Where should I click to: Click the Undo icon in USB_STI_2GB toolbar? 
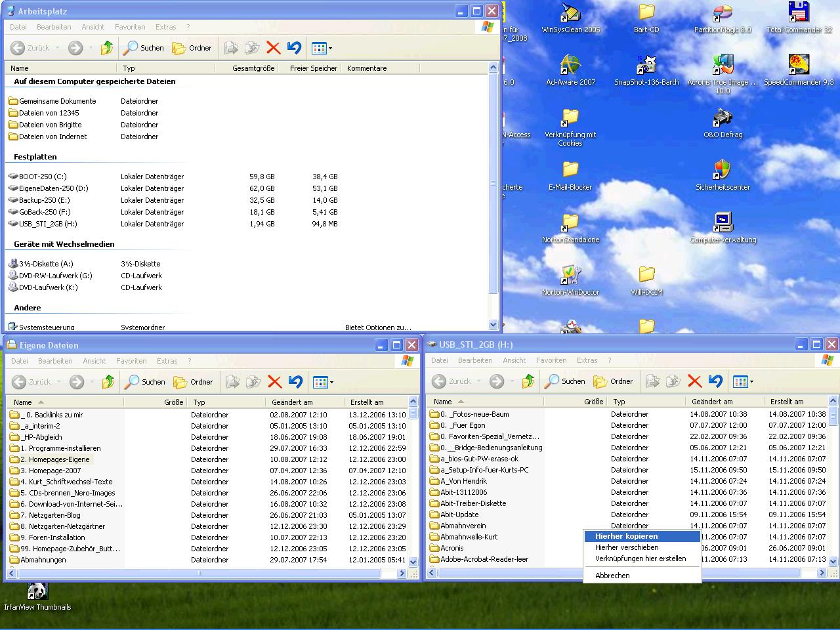click(716, 381)
